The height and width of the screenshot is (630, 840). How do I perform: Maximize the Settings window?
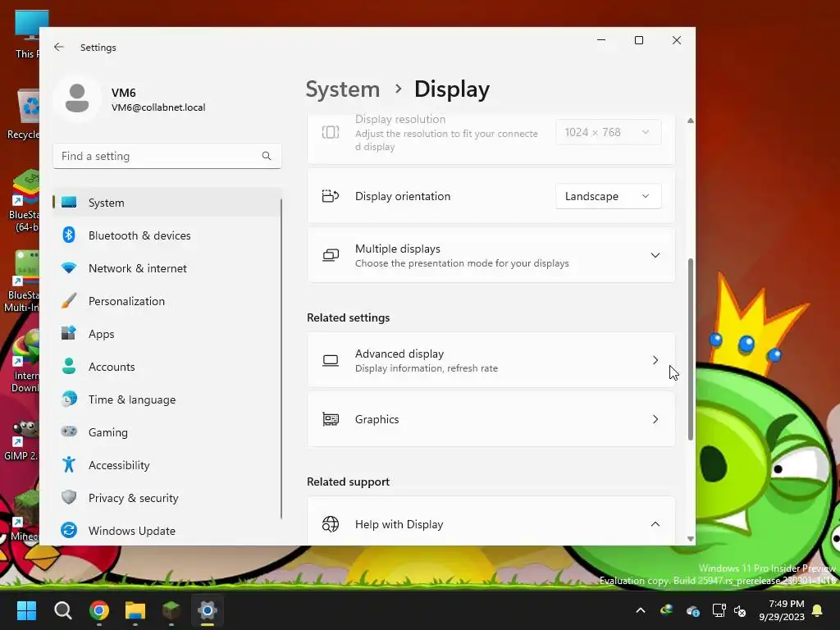point(638,40)
